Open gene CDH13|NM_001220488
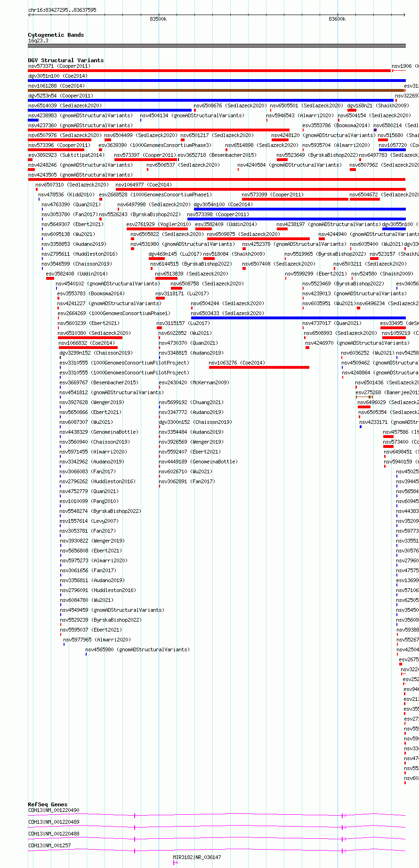The image size is (419, 868). point(54,834)
